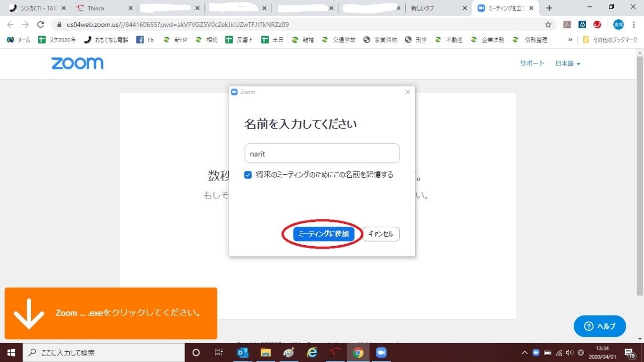Click the red Trend Micro extension icon
644x362 pixels.
[x=597, y=24]
